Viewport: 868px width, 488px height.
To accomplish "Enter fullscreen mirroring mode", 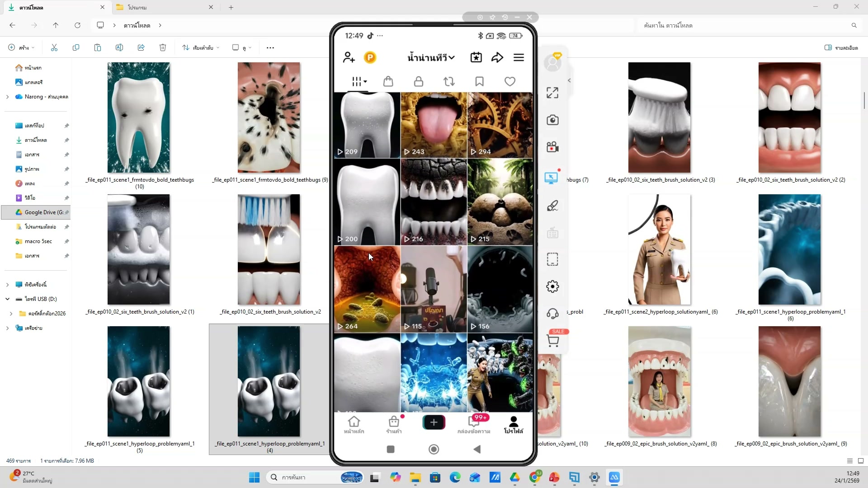I will click(x=552, y=92).
